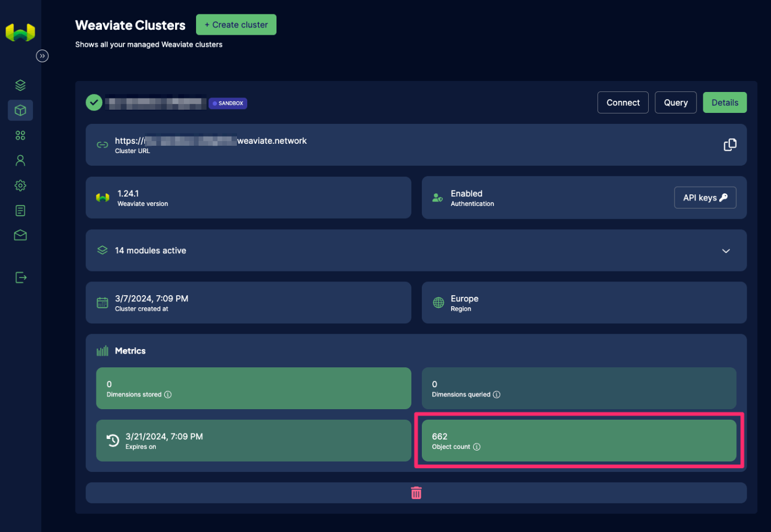Click the 662 object count value
The image size is (771, 532).
[x=439, y=436]
